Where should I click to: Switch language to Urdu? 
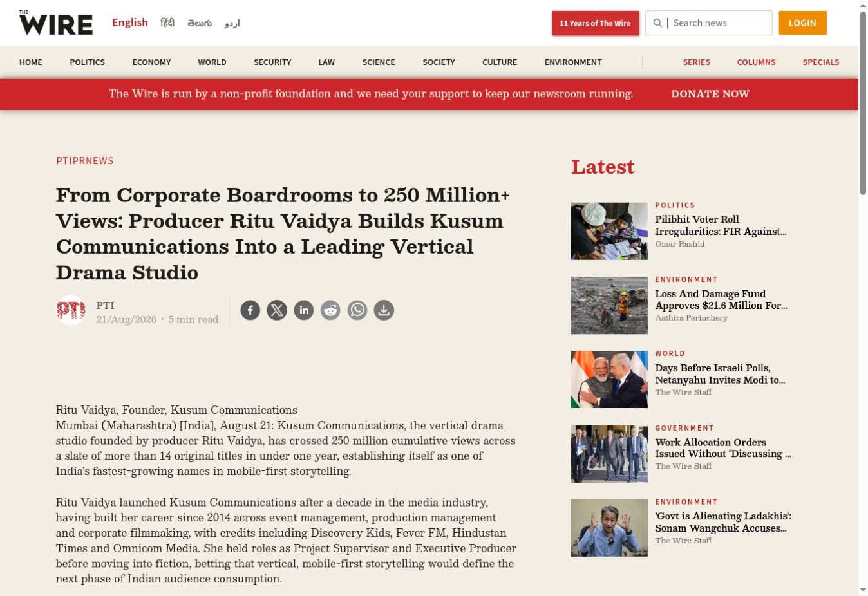pos(232,23)
